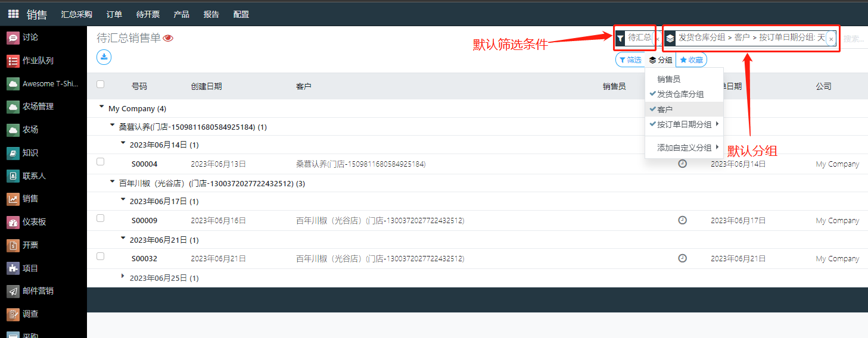Tick the select-all checkbox in table header
868x338 pixels.
(100, 84)
